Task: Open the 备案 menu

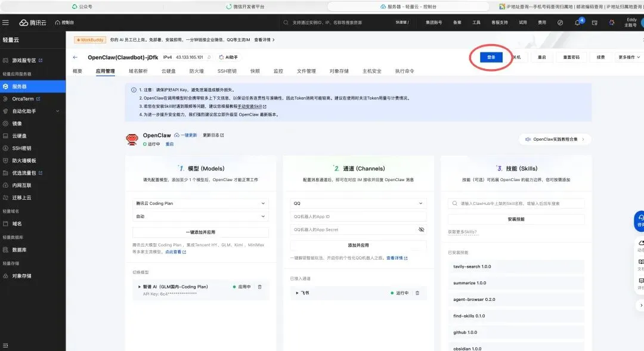Action: tap(457, 23)
